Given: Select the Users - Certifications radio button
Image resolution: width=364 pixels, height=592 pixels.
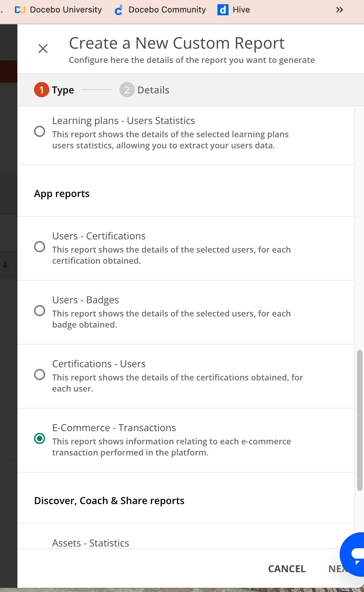Looking at the screenshot, I should pyautogui.click(x=40, y=247).
